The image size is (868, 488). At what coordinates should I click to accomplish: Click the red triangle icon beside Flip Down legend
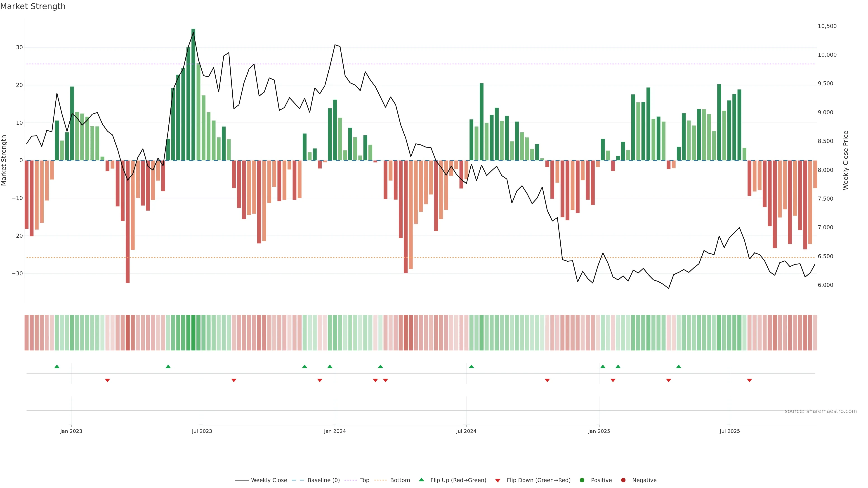(x=498, y=481)
